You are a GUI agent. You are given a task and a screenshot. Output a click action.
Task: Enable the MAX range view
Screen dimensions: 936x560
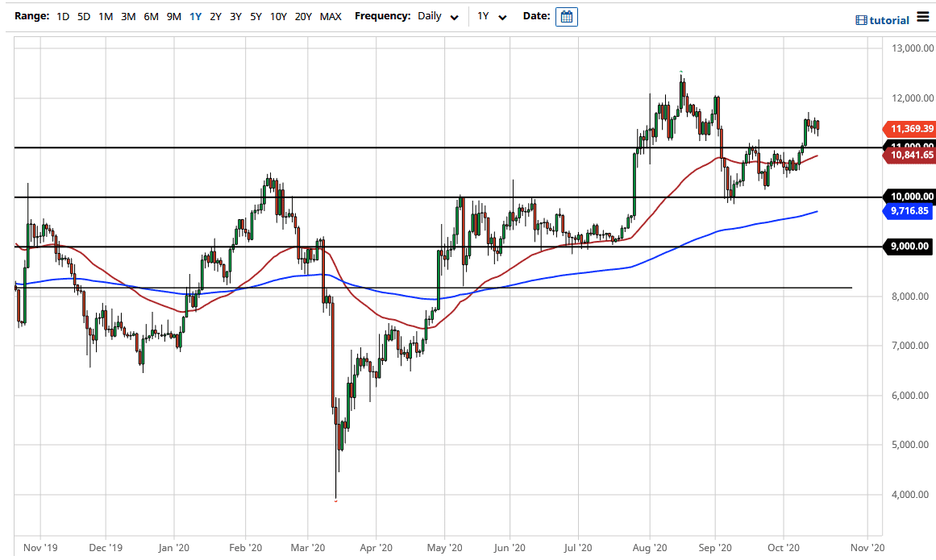click(330, 16)
